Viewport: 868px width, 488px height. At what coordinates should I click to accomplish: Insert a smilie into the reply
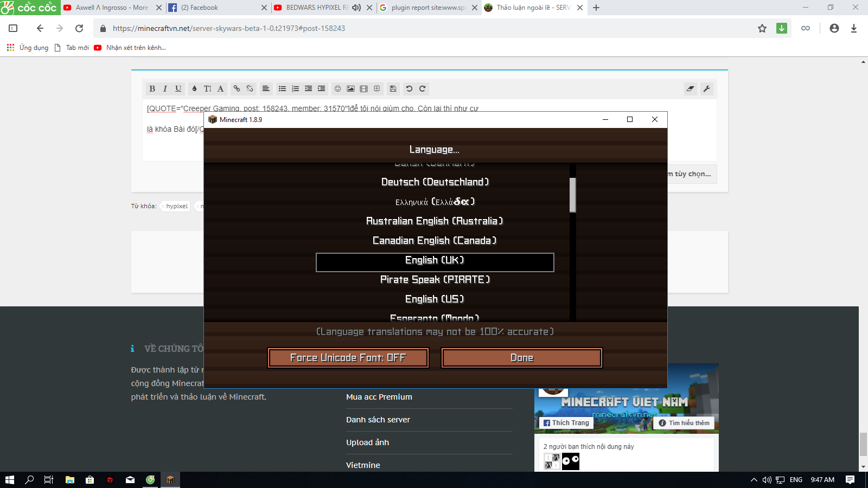click(x=337, y=88)
